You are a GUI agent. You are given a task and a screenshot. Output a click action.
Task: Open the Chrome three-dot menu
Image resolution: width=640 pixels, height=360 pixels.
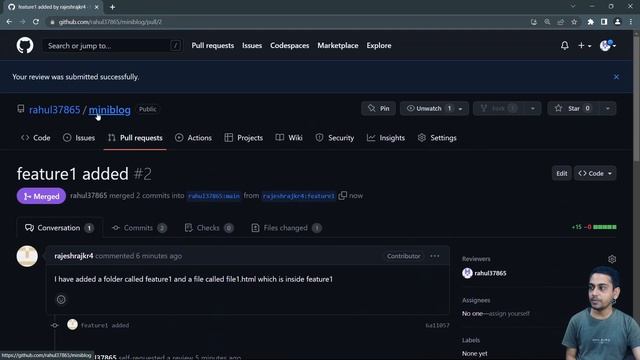pos(631,22)
